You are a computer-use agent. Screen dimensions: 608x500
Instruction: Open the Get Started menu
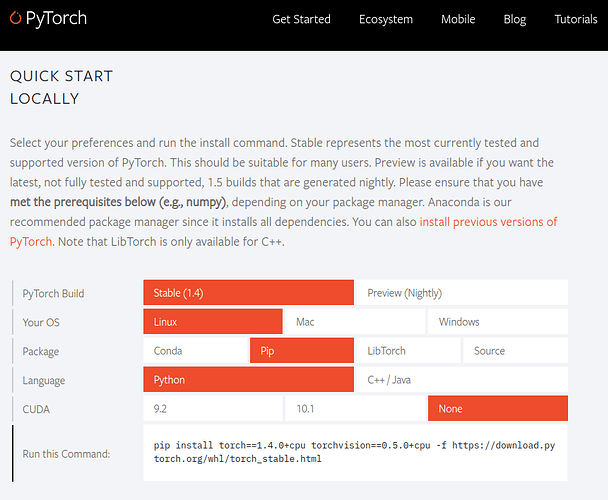click(301, 19)
